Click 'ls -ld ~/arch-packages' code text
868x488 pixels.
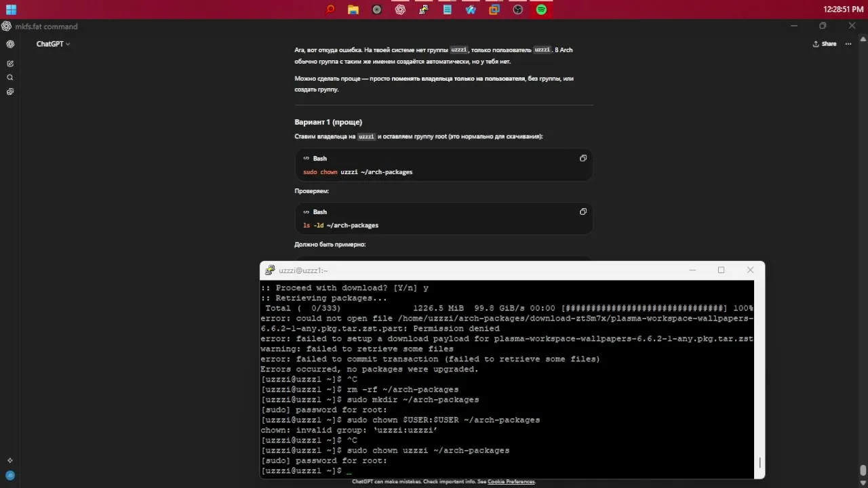click(340, 225)
